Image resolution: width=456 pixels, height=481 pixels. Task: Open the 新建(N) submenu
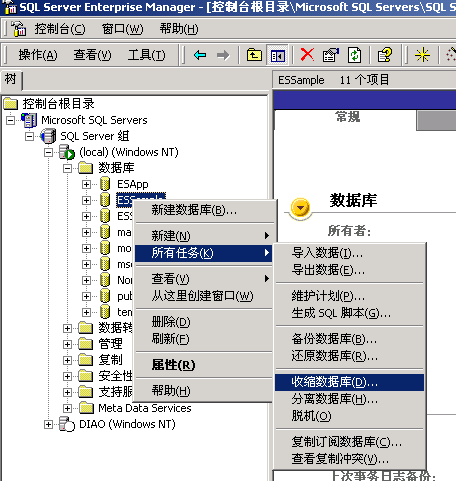[204, 236]
